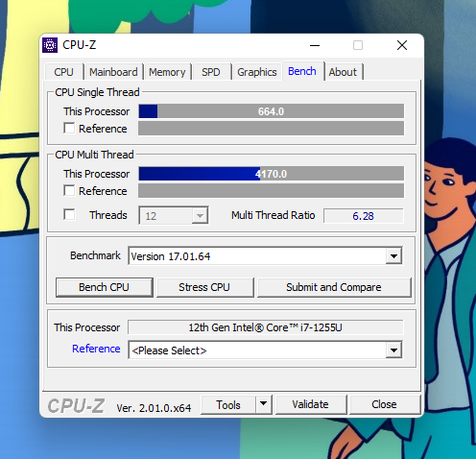
Task: Enable Reference checkbox under CPU Single Thread
Action: pos(69,128)
